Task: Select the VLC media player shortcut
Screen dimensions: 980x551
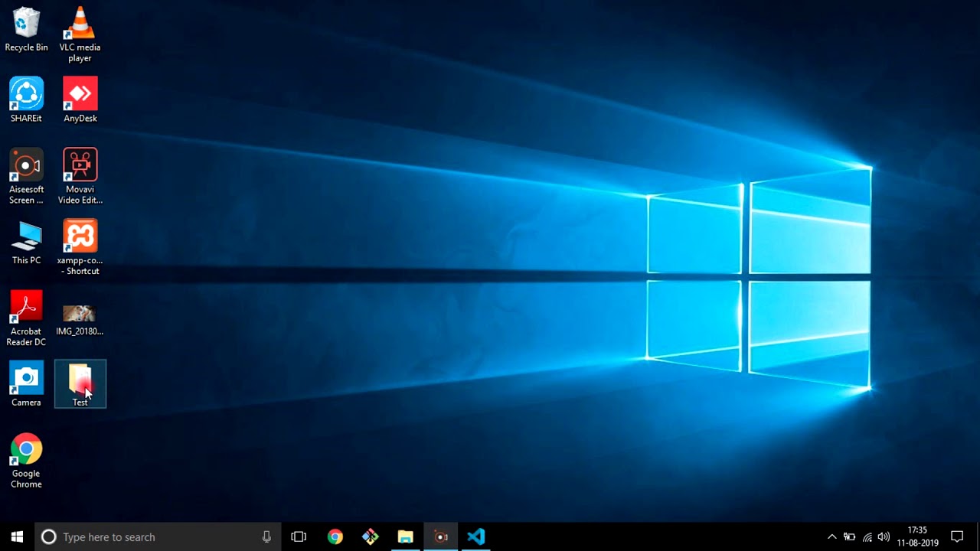Action: (80, 34)
